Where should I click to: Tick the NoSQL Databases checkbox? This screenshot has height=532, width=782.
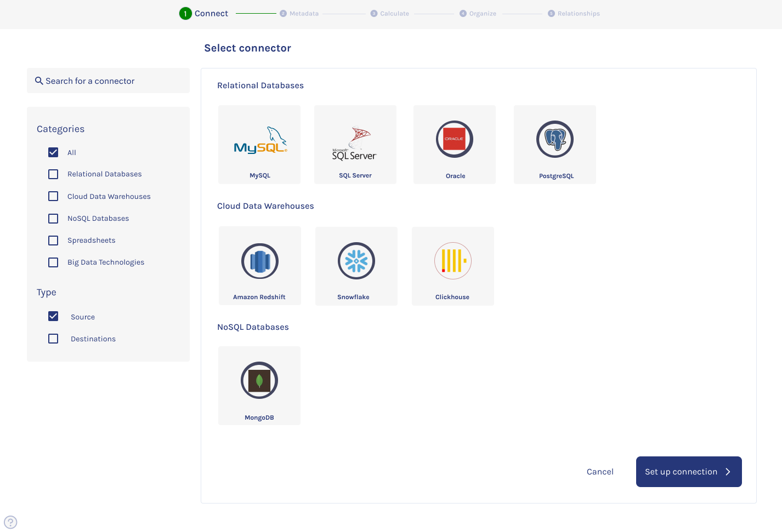coord(53,219)
